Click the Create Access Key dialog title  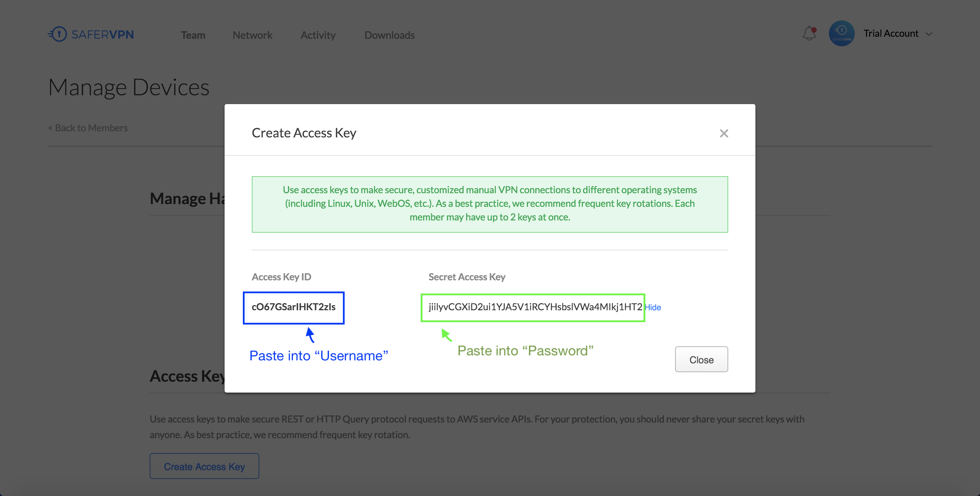pyautogui.click(x=304, y=133)
